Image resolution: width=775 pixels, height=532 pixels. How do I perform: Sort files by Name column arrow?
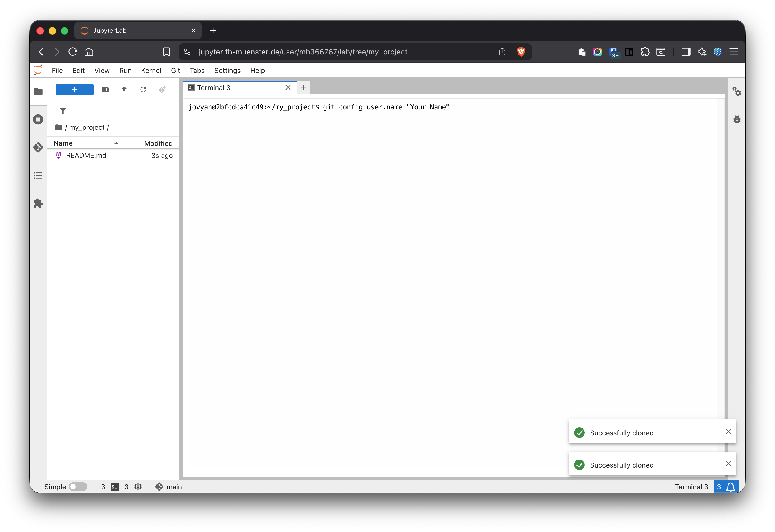pyautogui.click(x=116, y=143)
